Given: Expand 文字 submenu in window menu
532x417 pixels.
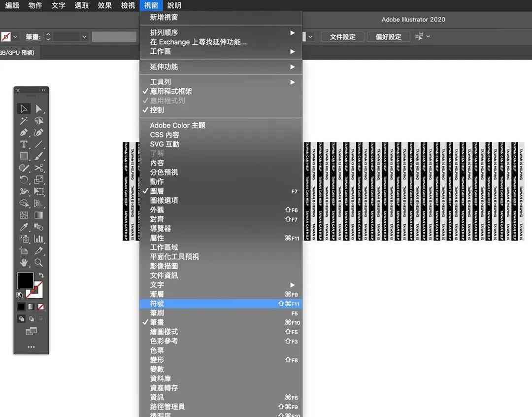Looking at the screenshot, I should coord(221,285).
